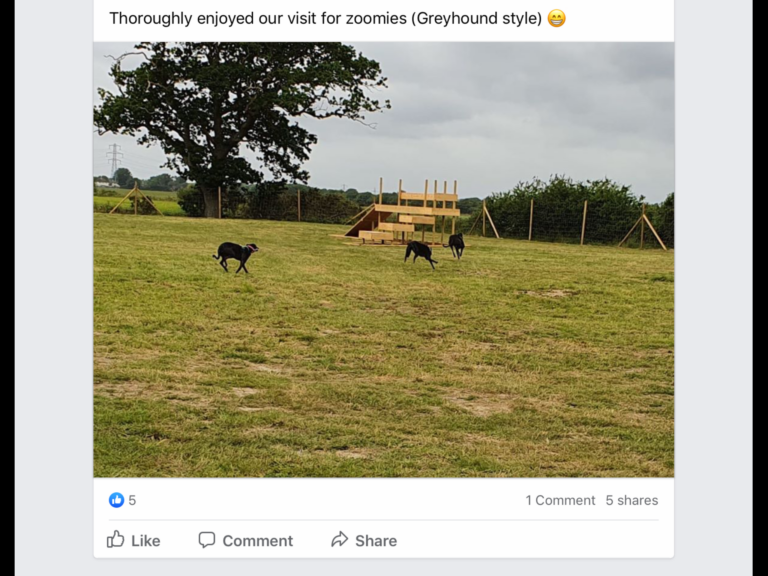Click the curved arrow Share icon
The image size is (768, 576).
339,539
